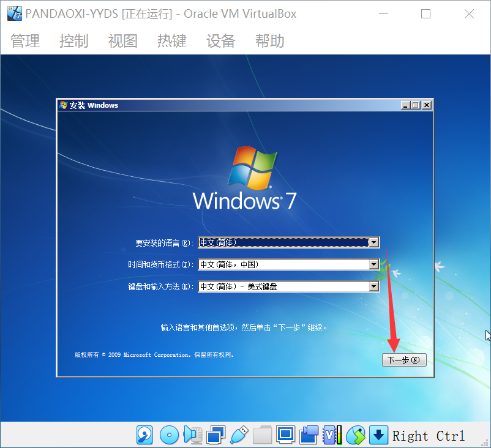The image size is (491, 448).
Task: Click the optical disc status icon
Action: (169, 435)
